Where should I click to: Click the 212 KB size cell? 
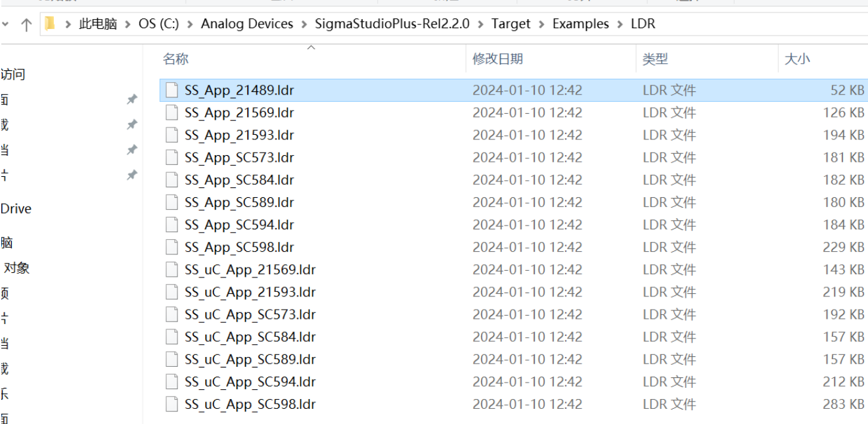844,381
